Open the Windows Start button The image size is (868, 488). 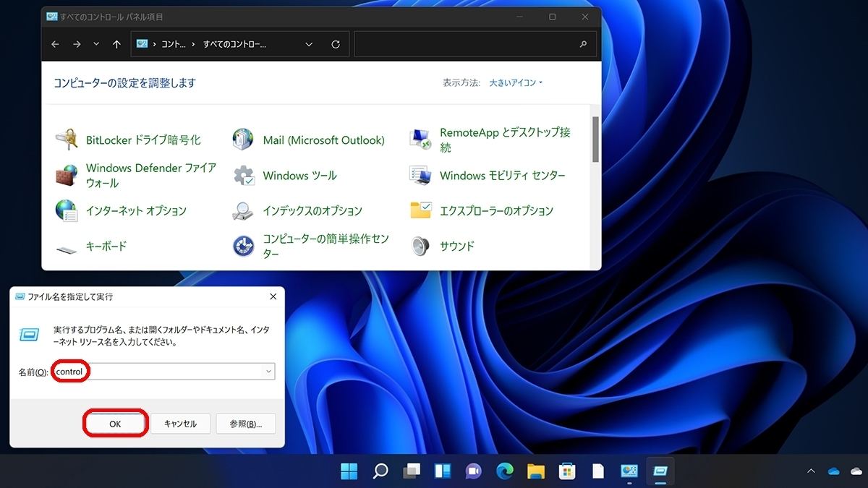point(349,471)
